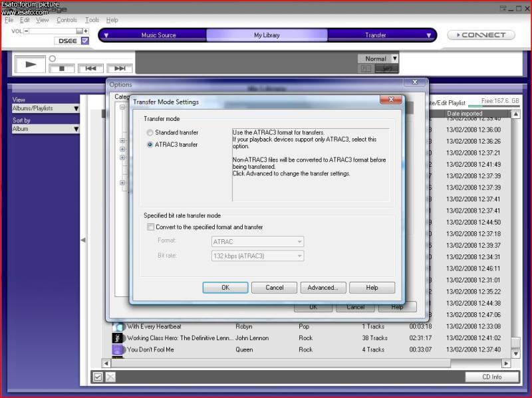
Task: Enable Convert to the specified format and transfer
Action: [x=150, y=227]
